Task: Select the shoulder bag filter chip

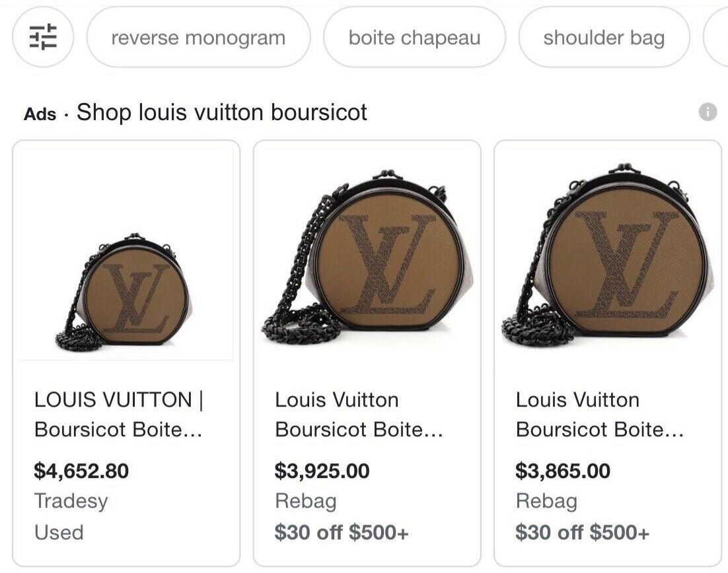Action: (604, 37)
